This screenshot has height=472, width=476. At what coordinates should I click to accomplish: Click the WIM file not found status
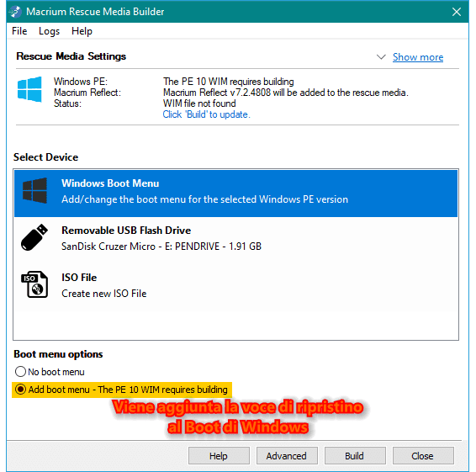pyautogui.click(x=199, y=103)
